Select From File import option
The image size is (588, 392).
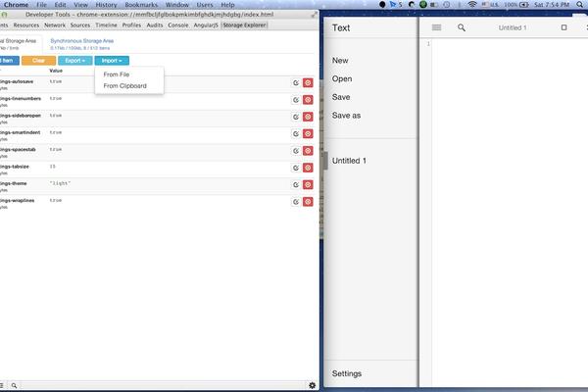117,74
